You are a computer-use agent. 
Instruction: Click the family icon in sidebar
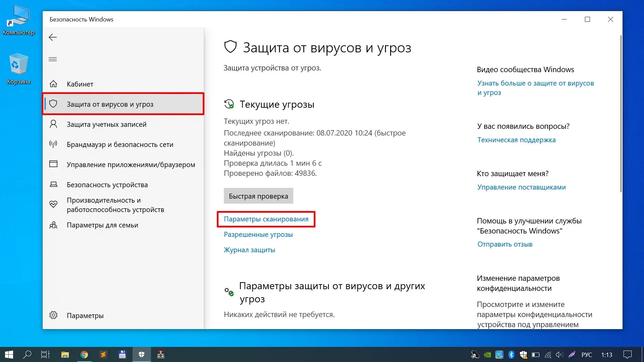click(53, 225)
